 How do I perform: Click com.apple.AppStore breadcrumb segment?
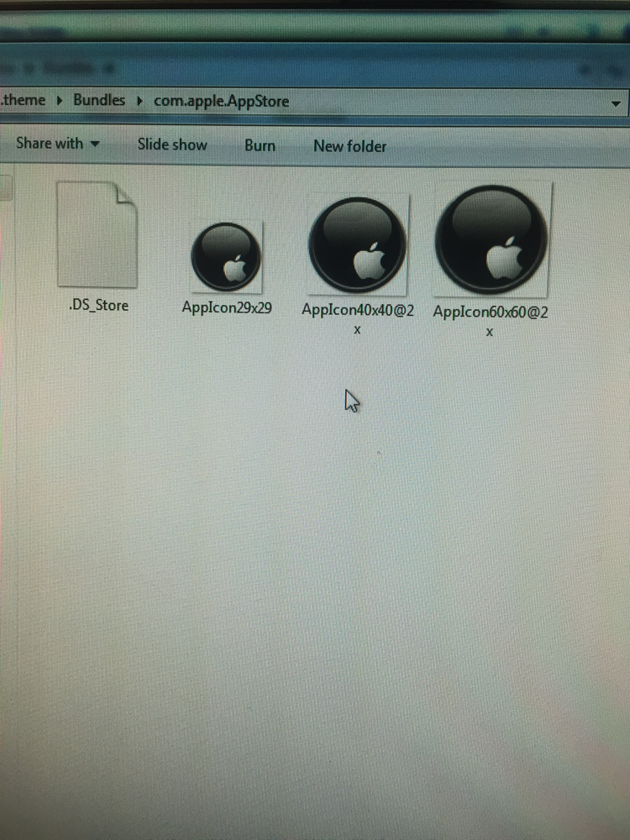(x=221, y=102)
